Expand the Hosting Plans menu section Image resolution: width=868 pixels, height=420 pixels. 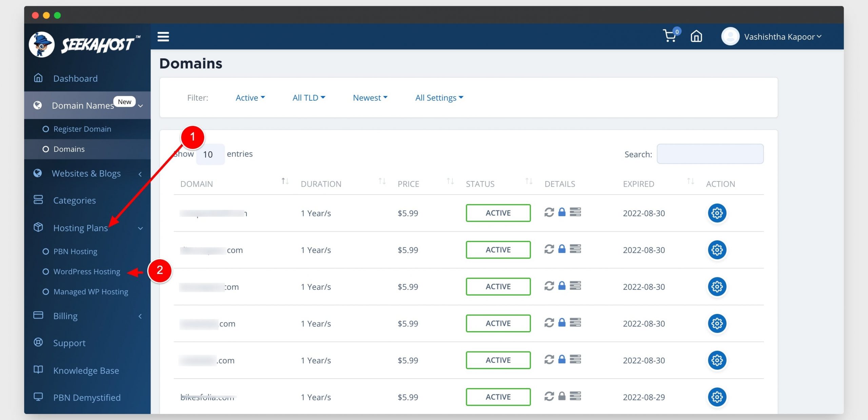pyautogui.click(x=80, y=227)
